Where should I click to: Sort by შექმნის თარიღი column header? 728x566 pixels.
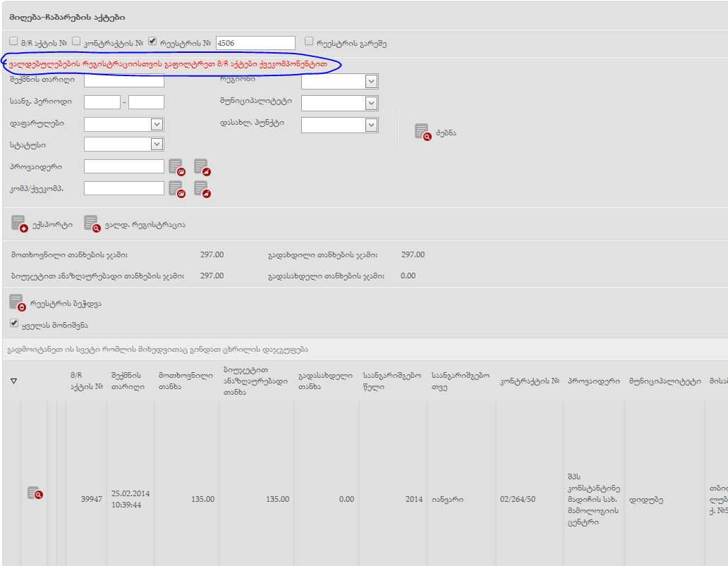[127, 381]
